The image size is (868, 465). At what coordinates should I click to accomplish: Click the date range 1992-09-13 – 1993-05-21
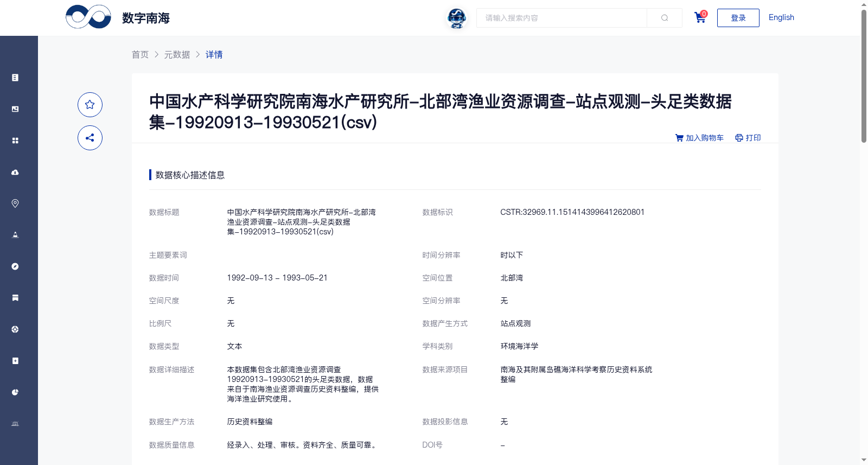point(277,278)
